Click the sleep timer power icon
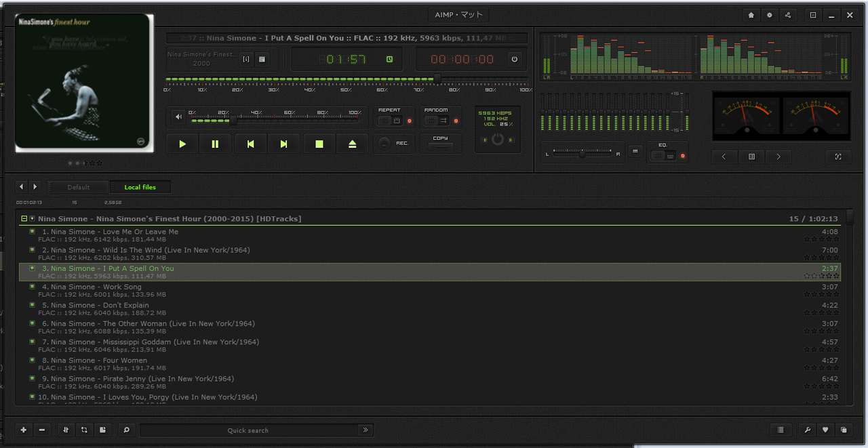Image resolution: width=868 pixels, height=448 pixels. coord(514,60)
